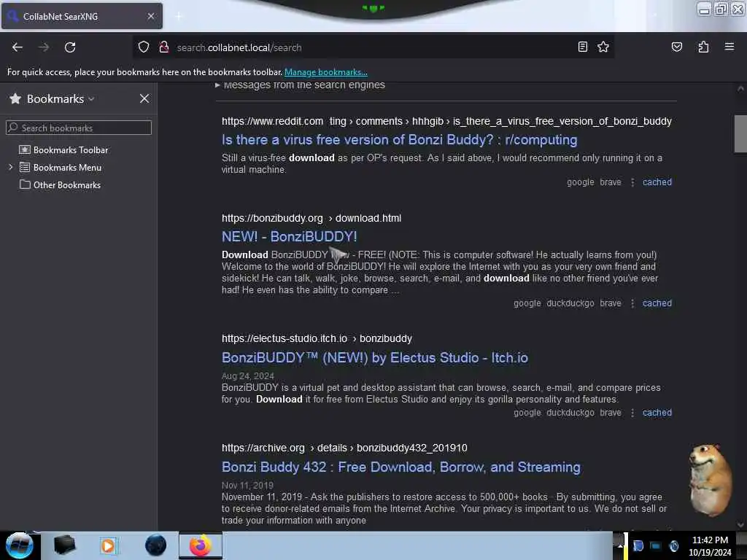Open the media player taskbar icon
747x560 pixels.
pyautogui.click(x=108, y=545)
